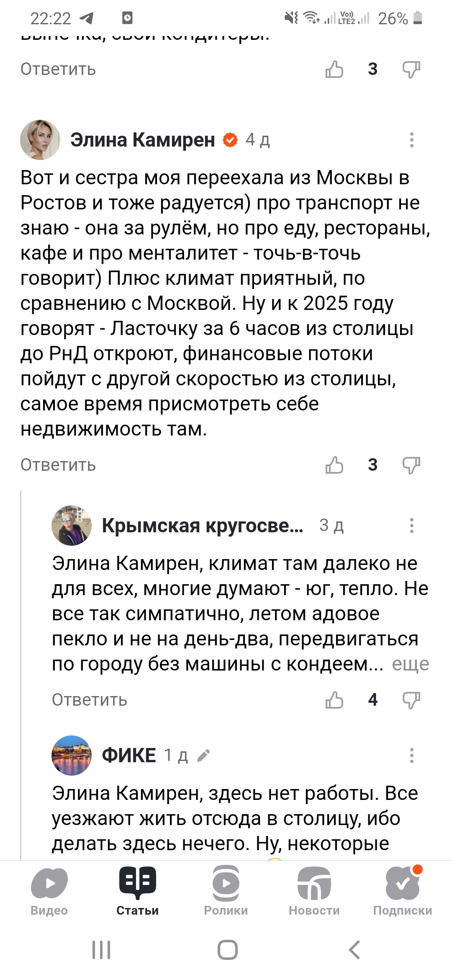Image resolution: width=452 pixels, height=980 pixels.
Task: Reply to Элина Камирен's comment
Action: [x=58, y=465]
